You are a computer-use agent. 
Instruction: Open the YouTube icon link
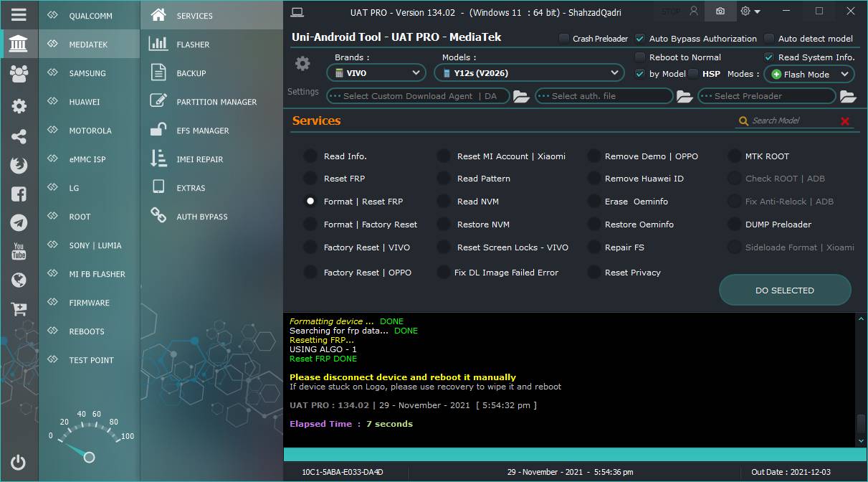(x=19, y=251)
